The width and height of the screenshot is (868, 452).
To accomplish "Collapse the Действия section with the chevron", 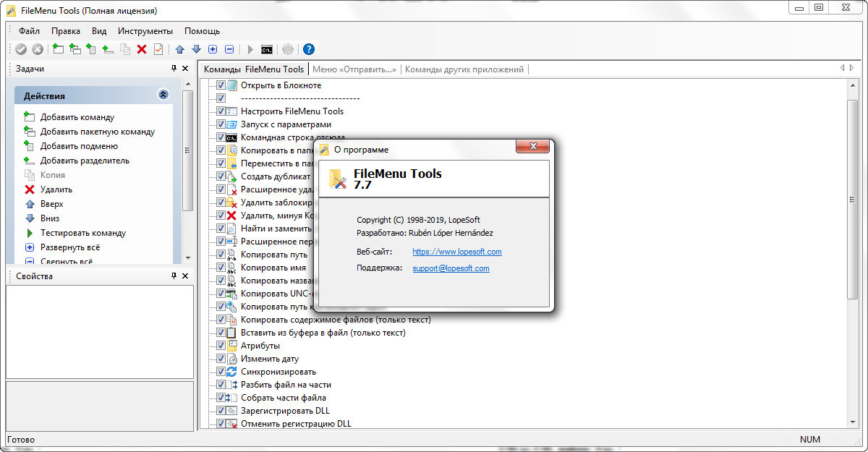I will pos(163,95).
